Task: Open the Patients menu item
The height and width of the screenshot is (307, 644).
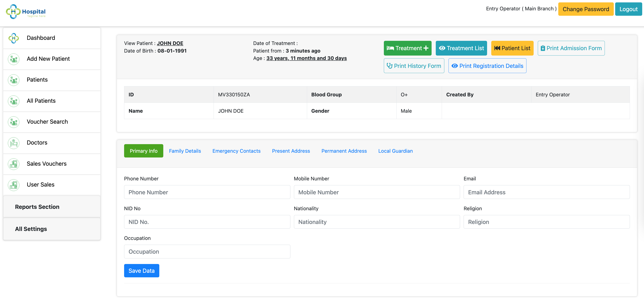Action: (52, 80)
